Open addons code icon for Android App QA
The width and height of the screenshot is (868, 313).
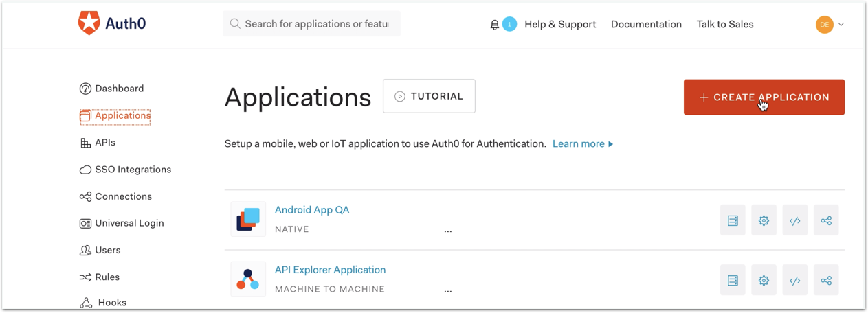pyautogui.click(x=795, y=220)
